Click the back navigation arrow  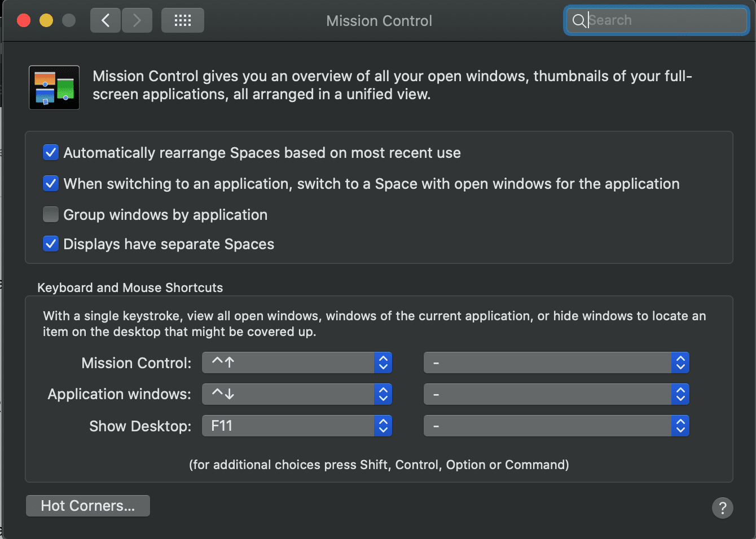pos(106,21)
